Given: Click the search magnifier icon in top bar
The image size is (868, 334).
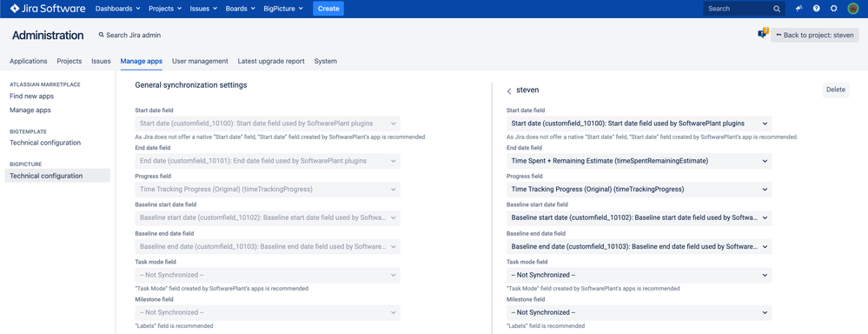Looking at the screenshot, I should (x=777, y=9).
